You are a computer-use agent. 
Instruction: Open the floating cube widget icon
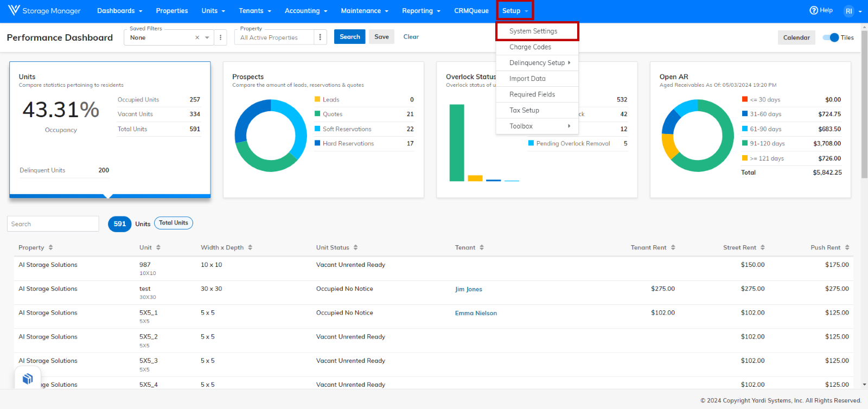(x=28, y=379)
